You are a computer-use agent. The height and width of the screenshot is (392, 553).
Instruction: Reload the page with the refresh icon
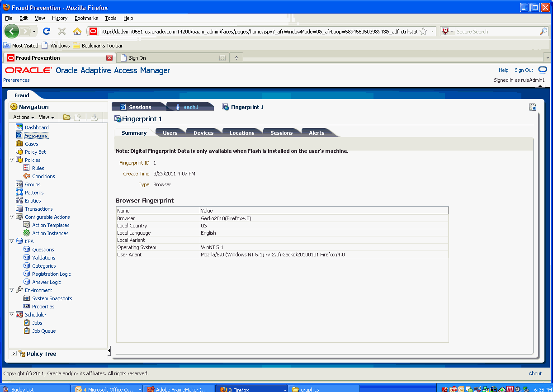pos(47,32)
